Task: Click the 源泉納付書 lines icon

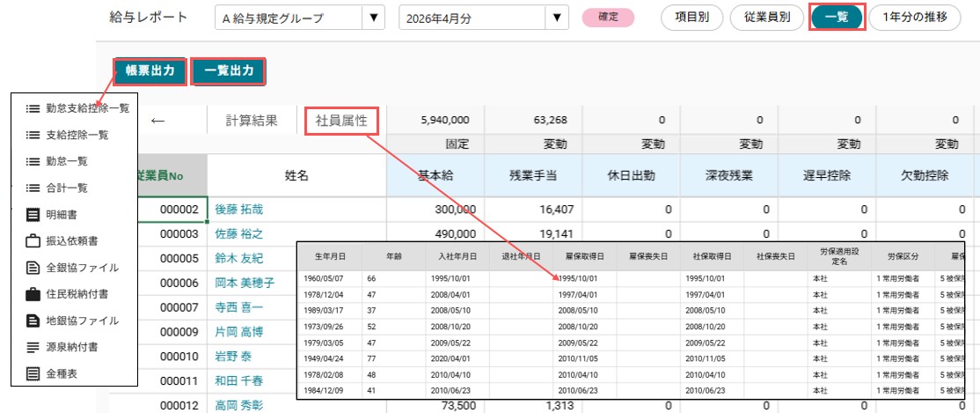Action: pos(33,347)
